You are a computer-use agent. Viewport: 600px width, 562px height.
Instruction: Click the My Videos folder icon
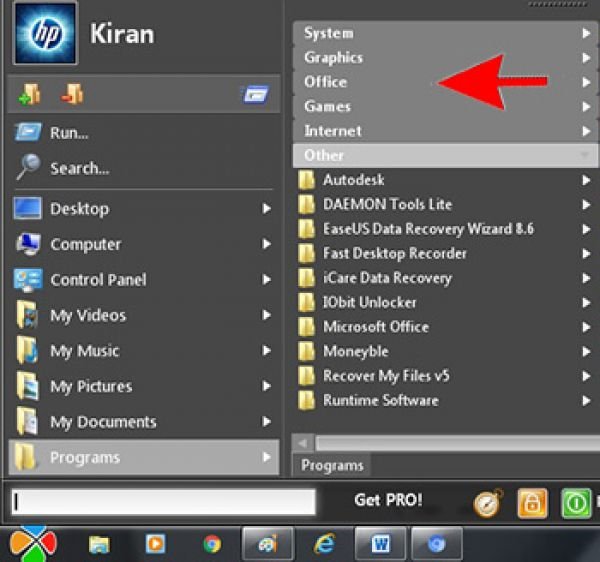(27, 315)
